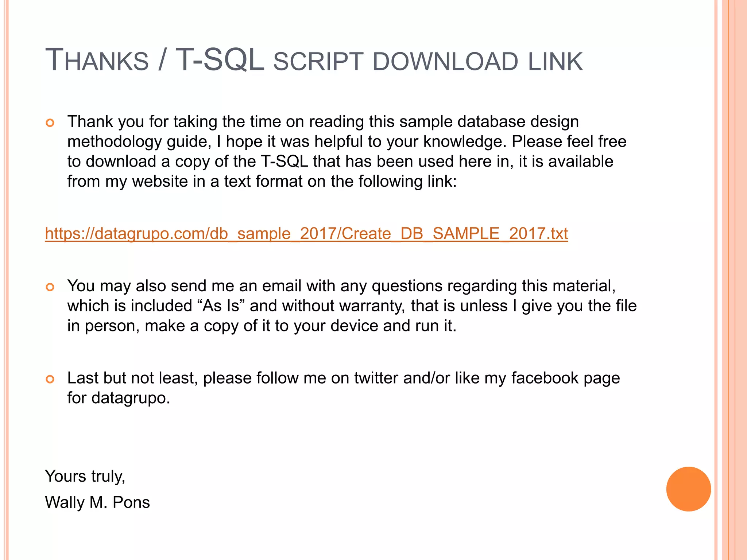Click the bullet beside "Last but not least"

point(50,379)
